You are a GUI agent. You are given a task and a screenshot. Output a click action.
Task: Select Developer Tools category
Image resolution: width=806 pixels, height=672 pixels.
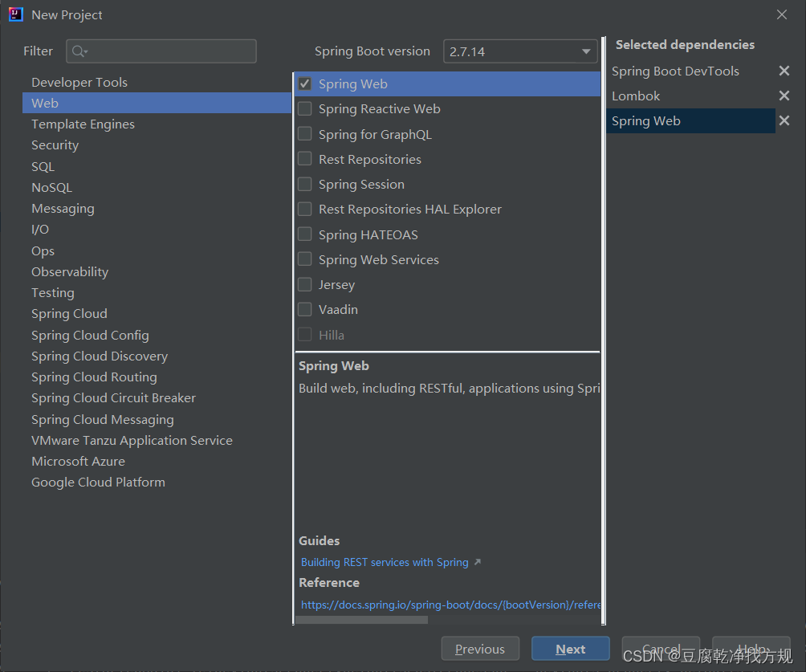[157, 82]
